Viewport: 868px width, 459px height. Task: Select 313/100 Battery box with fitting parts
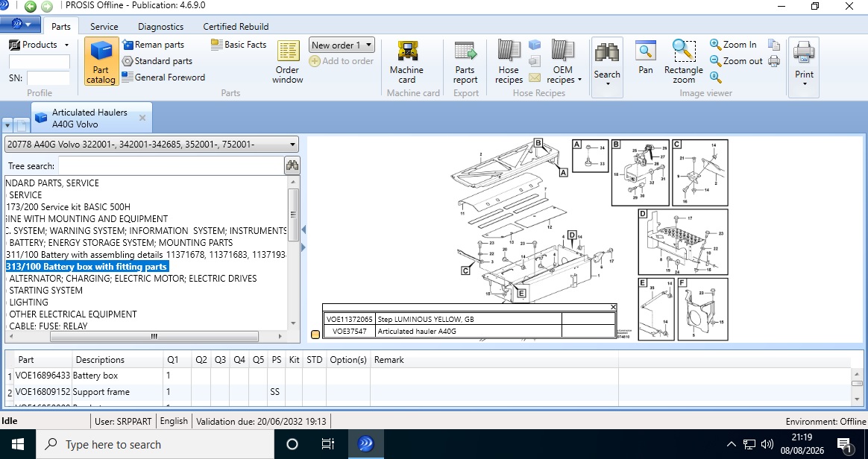87,267
